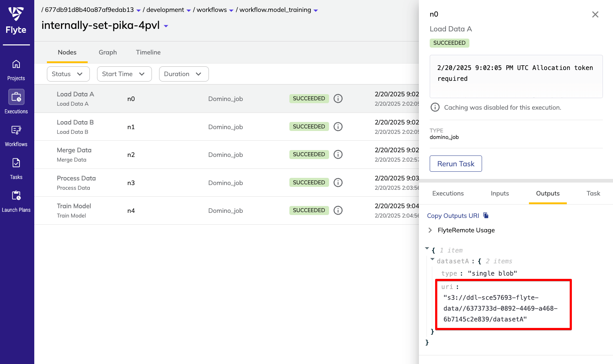Screen dimensions: 613x364
Task: Click Copy Outputs URI link
Action: click(x=453, y=216)
